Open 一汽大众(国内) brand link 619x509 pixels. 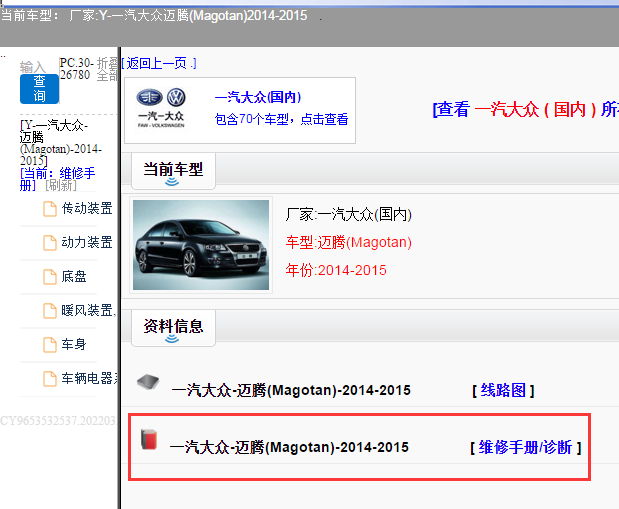tap(258, 97)
